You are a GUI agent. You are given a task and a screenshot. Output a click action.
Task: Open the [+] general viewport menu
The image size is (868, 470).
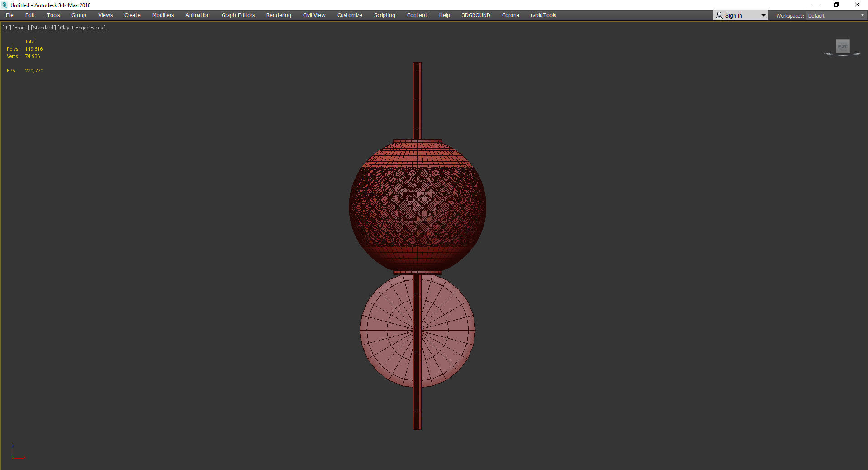click(7, 28)
